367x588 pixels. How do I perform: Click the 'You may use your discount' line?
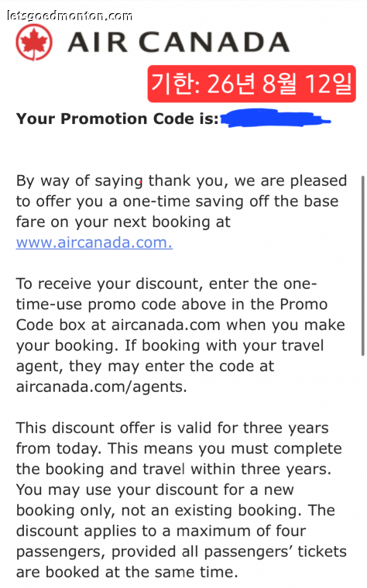click(155, 490)
